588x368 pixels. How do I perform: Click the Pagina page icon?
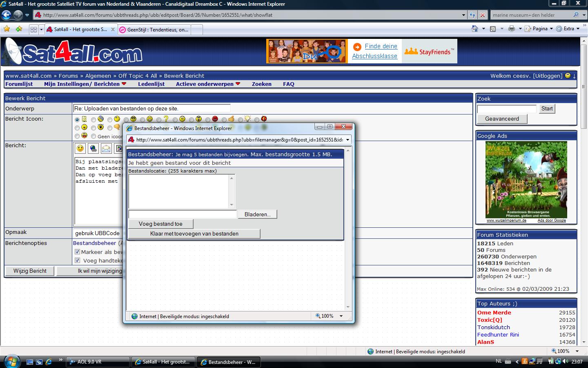point(528,29)
